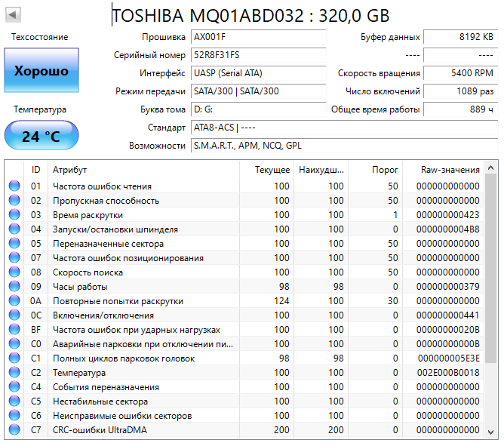Select row 'Частота ошибок позиционирования'
The width and height of the screenshot is (504, 446).
(244, 258)
